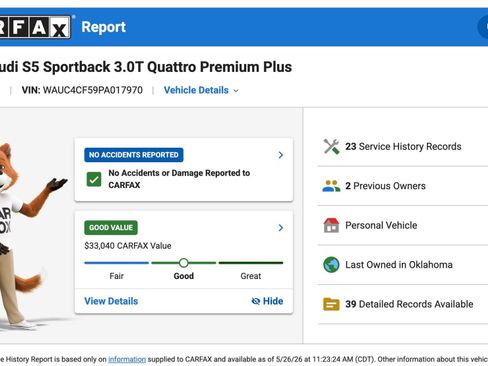Click the GOOD VALUE badge
488x366 pixels.
(x=111, y=228)
